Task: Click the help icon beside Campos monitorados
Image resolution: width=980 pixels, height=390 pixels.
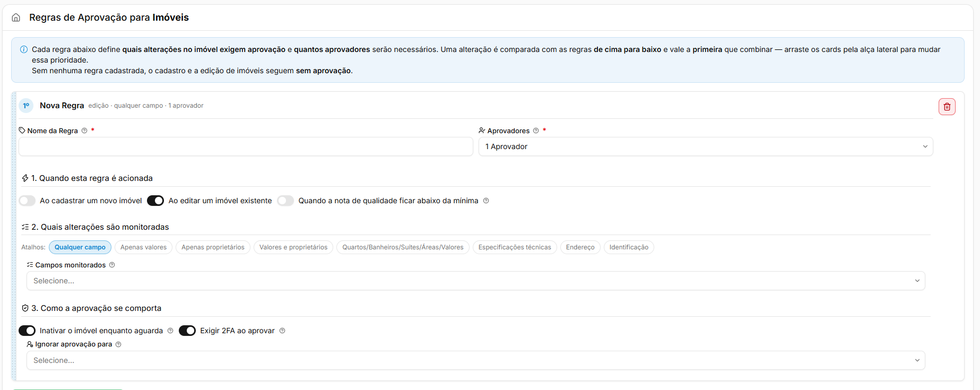Action: (x=112, y=265)
